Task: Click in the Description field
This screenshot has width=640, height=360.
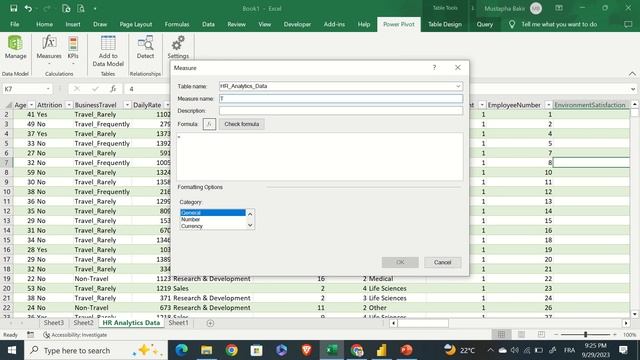Action: pyautogui.click(x=341, y=111)
